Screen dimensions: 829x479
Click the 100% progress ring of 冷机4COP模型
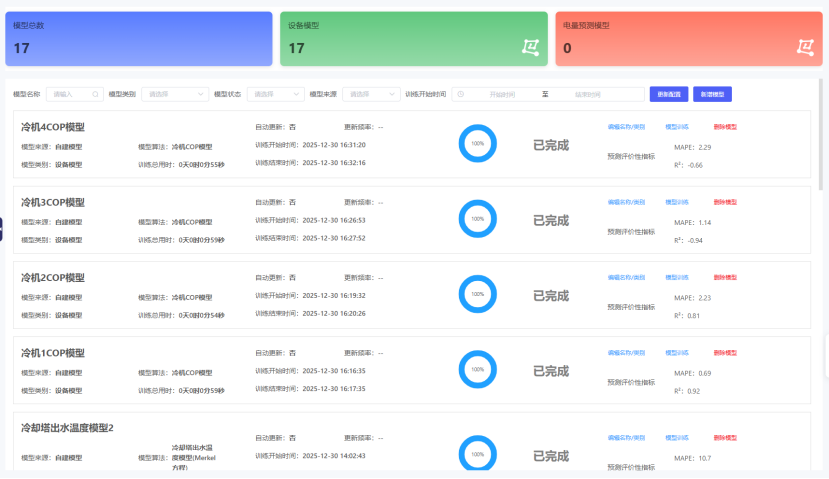(477, 143)
